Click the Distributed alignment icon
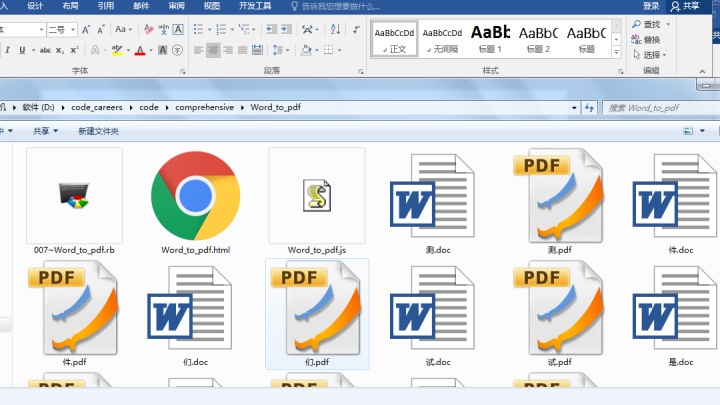The height and width of the screenshot is (405, 720). pyautogui.click(x=257, y=50)
